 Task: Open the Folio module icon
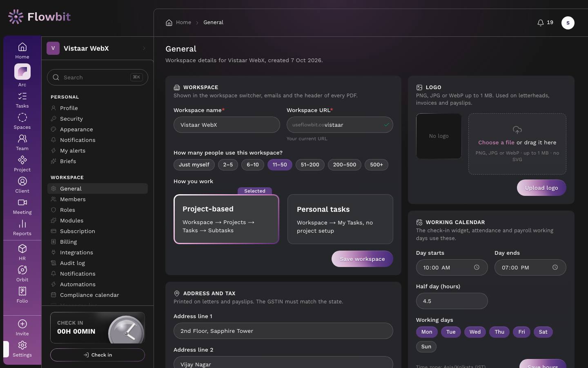pyautogui.click(x=22, y=291)
